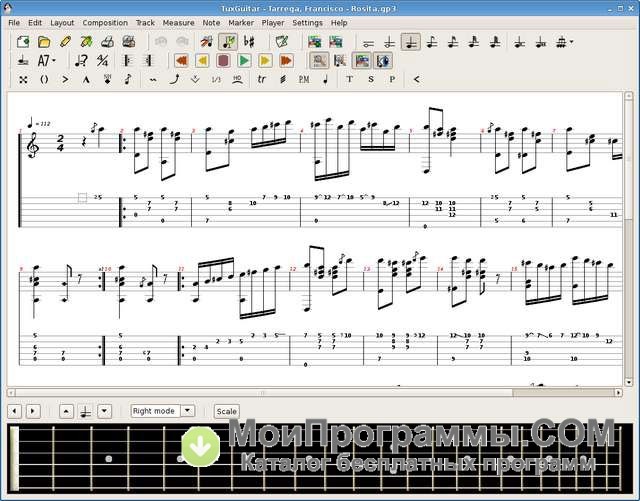The image size is (640, 501).
Task: Toggle the score edit mode note icon
Action: coord(228,42)
